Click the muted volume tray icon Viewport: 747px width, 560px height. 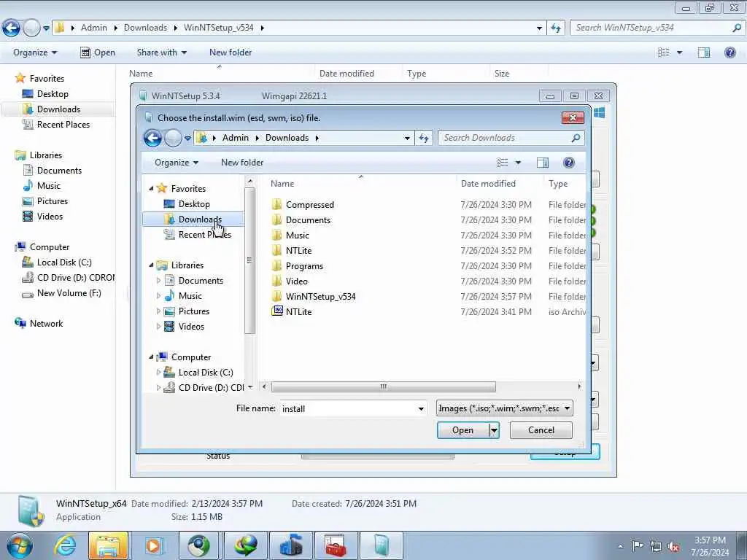(673, 546)
